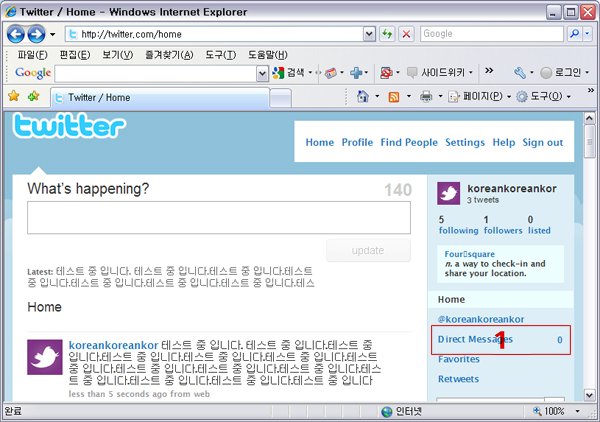Open the Settings link
Viewport: 600px width, 422px height.
[465, 143]
